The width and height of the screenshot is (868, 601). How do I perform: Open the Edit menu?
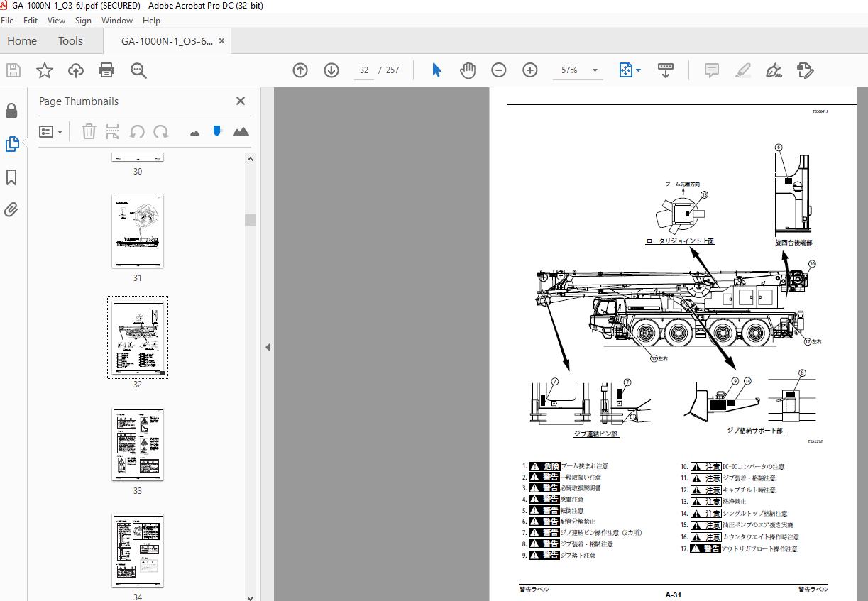[31, 21]
